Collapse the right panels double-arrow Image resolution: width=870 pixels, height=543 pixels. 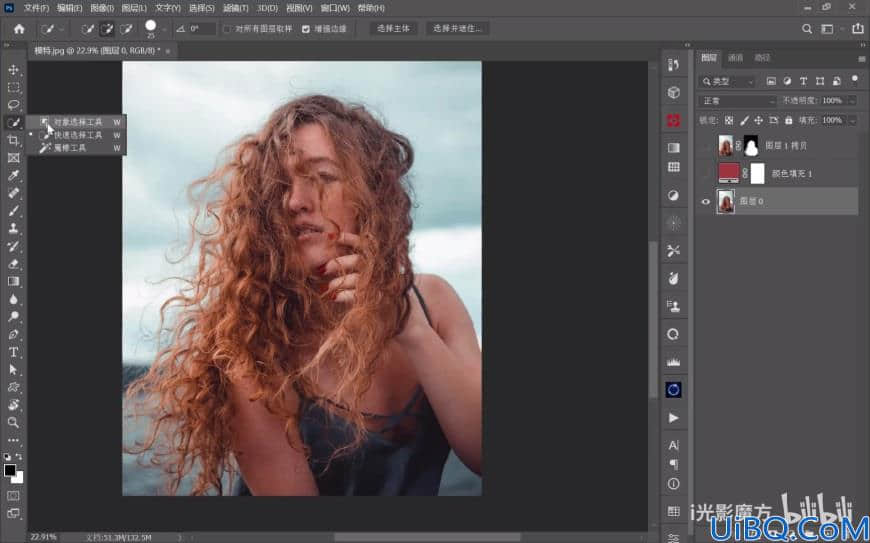pos(862,45)
